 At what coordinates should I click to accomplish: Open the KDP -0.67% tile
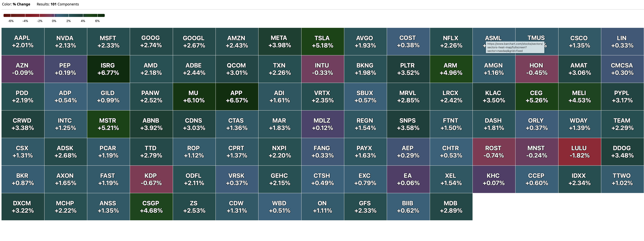(x=151, y=179)
